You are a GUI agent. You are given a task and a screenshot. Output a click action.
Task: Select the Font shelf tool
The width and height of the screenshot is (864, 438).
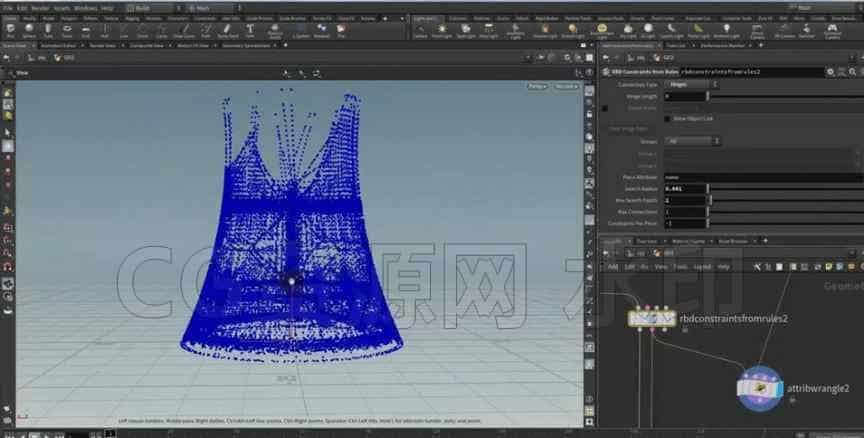[x=250, y=30]
